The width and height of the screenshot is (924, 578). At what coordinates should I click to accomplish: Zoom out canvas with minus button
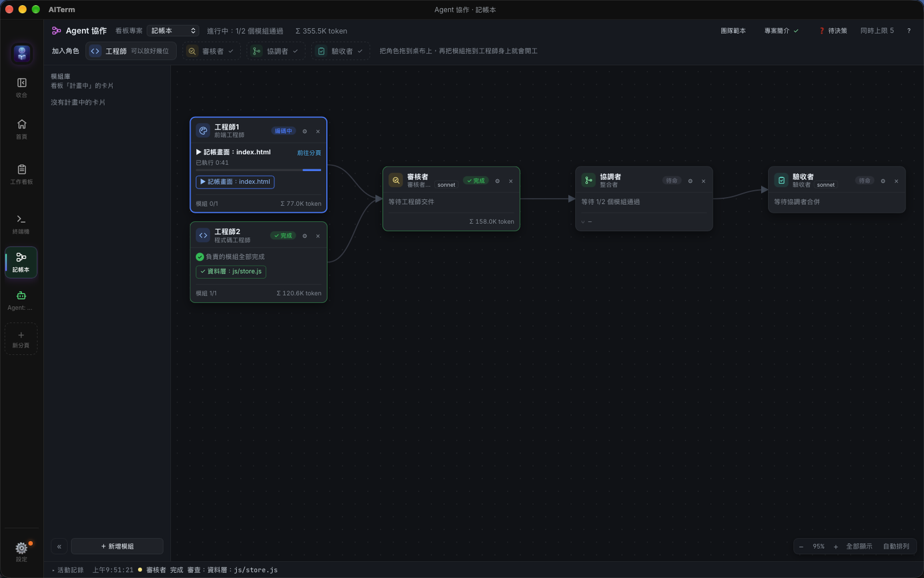tap(801, 547)
